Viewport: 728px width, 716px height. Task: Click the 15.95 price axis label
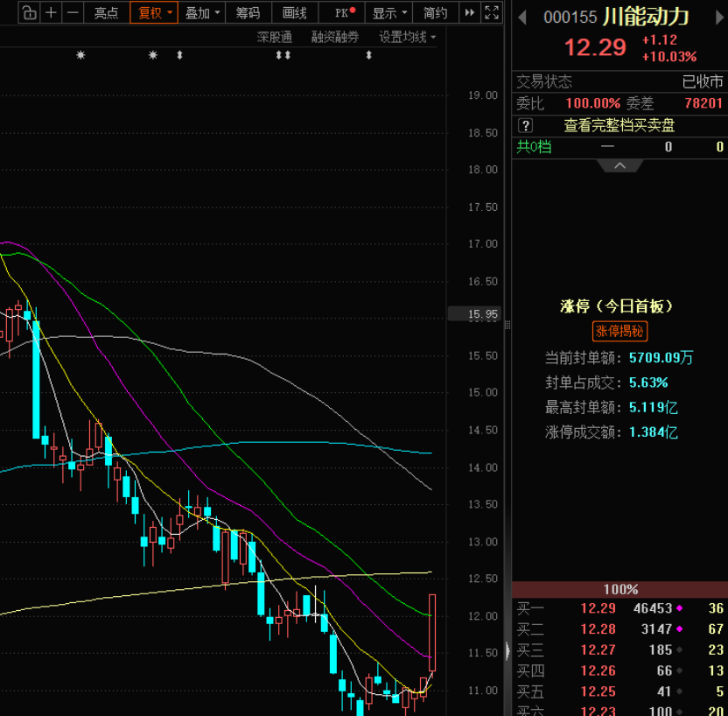point(474,314)
